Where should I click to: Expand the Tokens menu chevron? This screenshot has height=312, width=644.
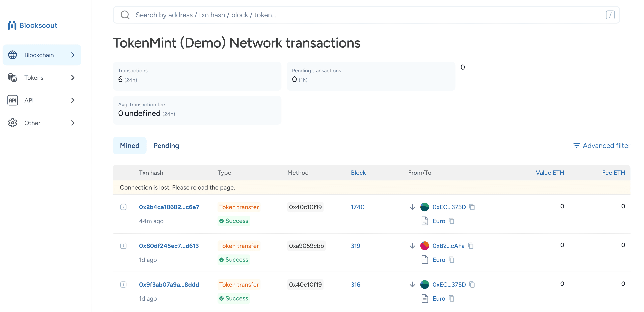pos(73,78)
